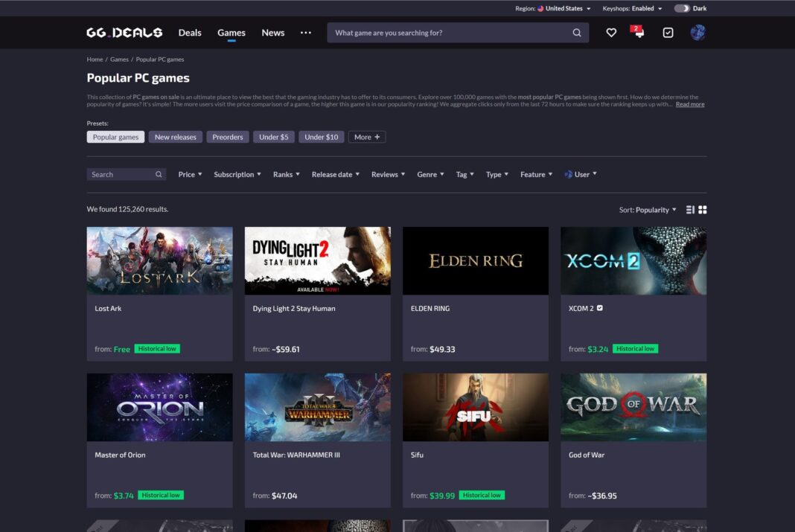Expand the Genre filter
This screenshot has height=532, width=795.
click(430, 174)
